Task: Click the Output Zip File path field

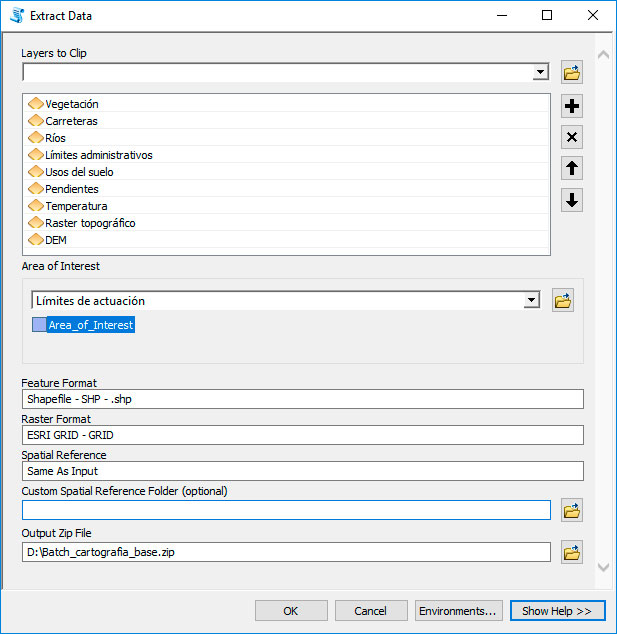Action: [286, 552]
